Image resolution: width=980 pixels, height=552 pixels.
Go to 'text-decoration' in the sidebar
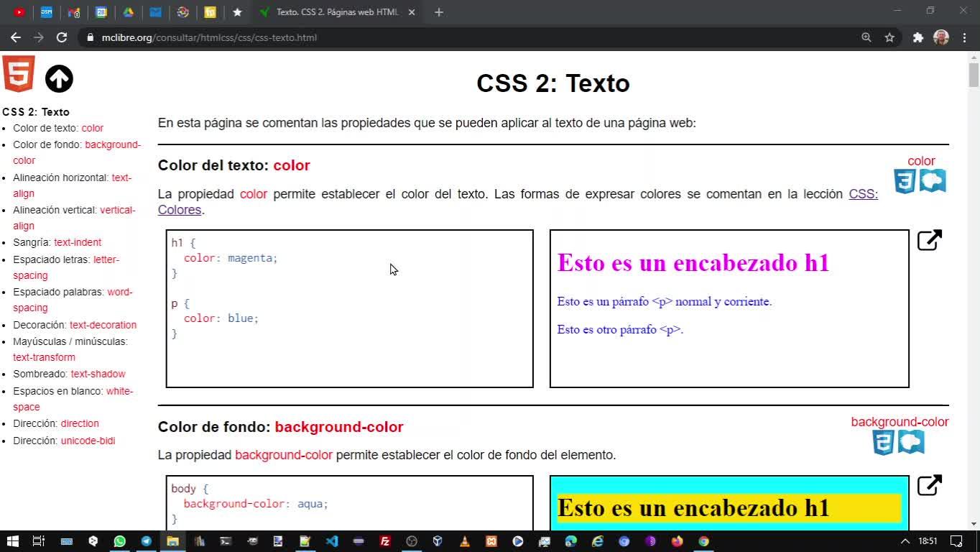pyautogui.click(x=103, y=325)
